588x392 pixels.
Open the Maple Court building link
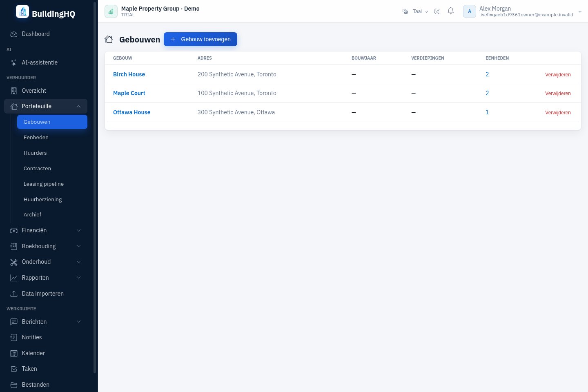(x=129, y=93)
